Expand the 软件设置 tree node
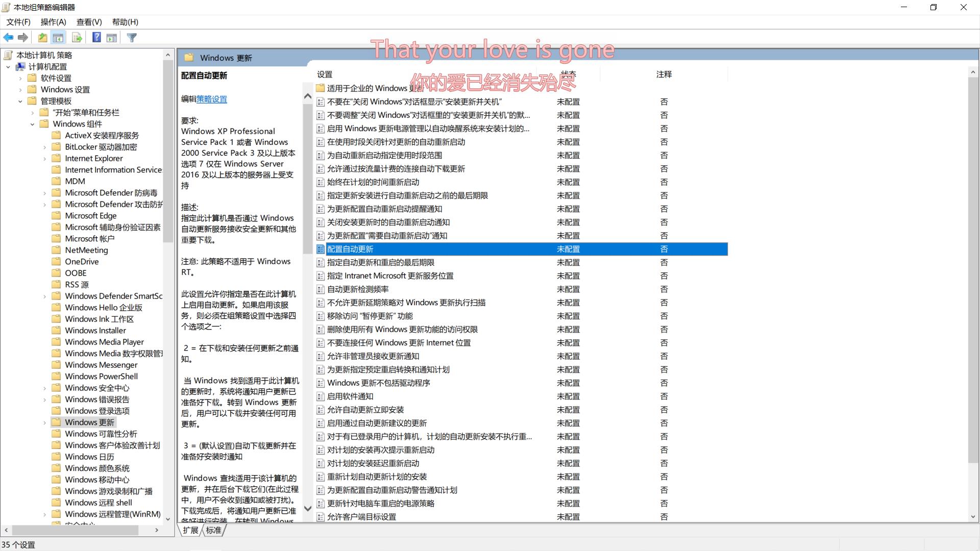980x551 pixels. (20, 78)
